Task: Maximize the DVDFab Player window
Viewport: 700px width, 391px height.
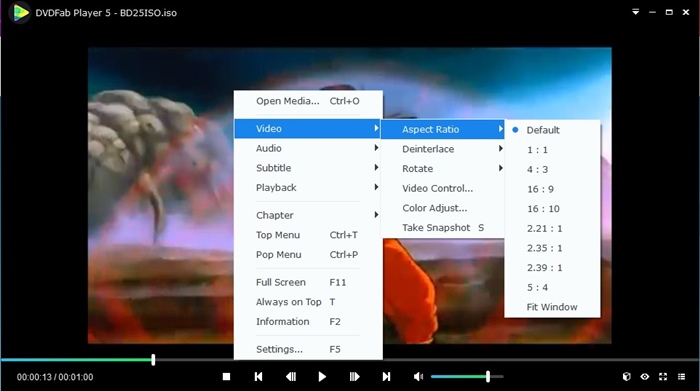Action: [669, 12]
